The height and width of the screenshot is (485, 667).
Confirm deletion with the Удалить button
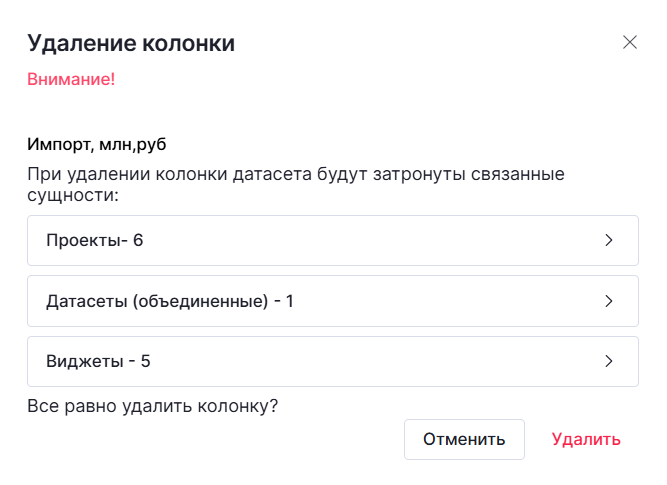pos(586,439)
